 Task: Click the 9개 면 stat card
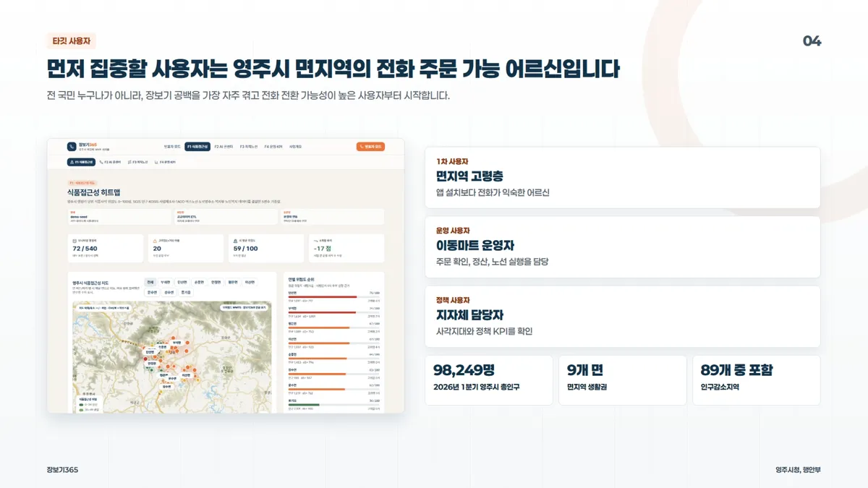623,380
